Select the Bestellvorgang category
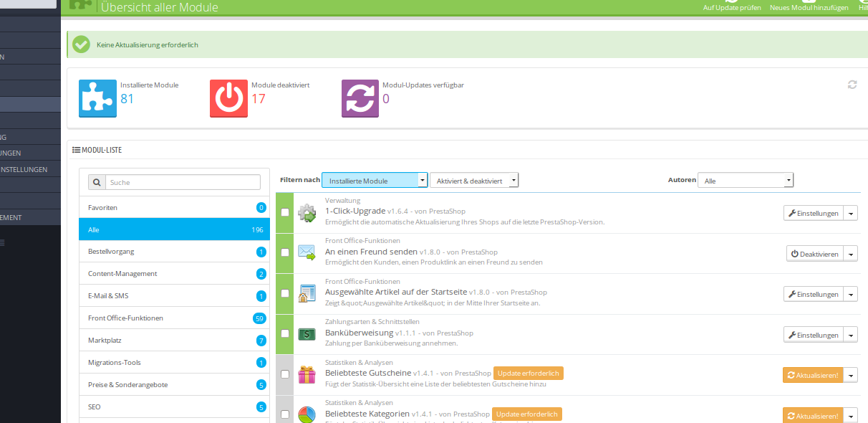This screenshot has height=423, width=868. tap(174, 252)
